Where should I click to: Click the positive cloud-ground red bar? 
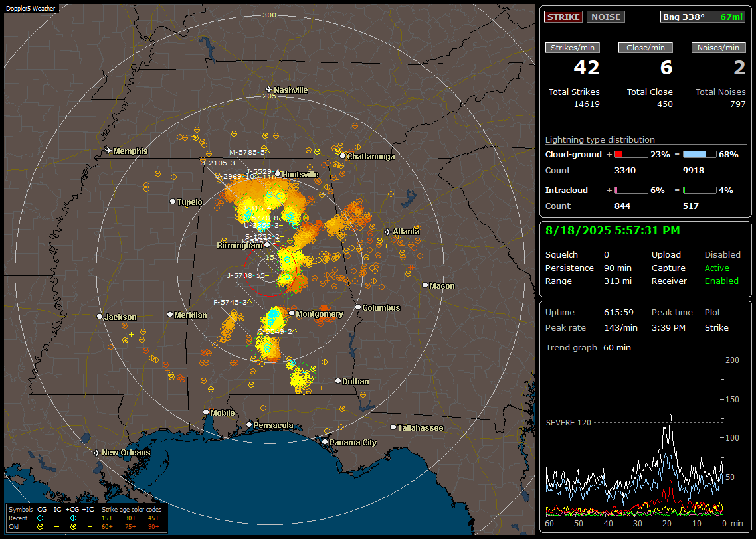coord(631,155)
